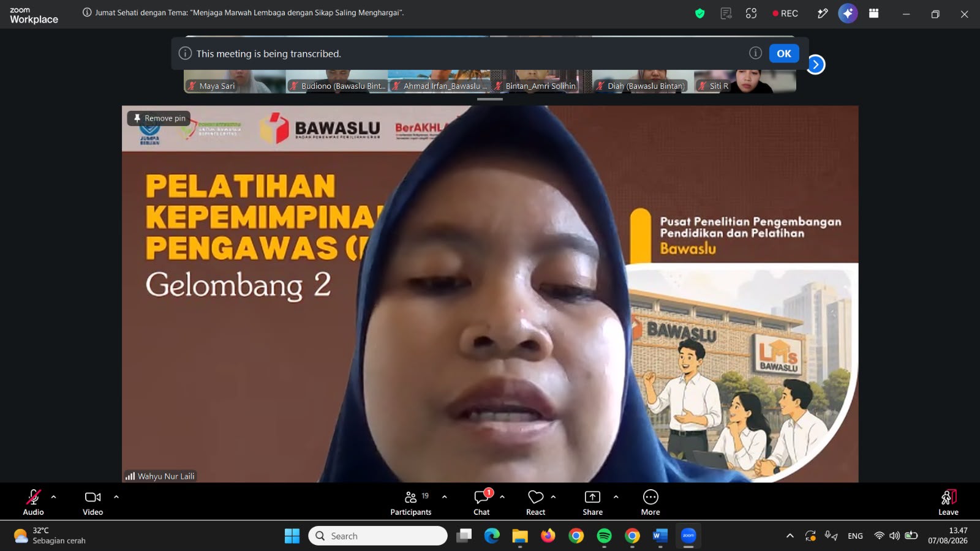Expand audio options arrow beside Audio

53,497
